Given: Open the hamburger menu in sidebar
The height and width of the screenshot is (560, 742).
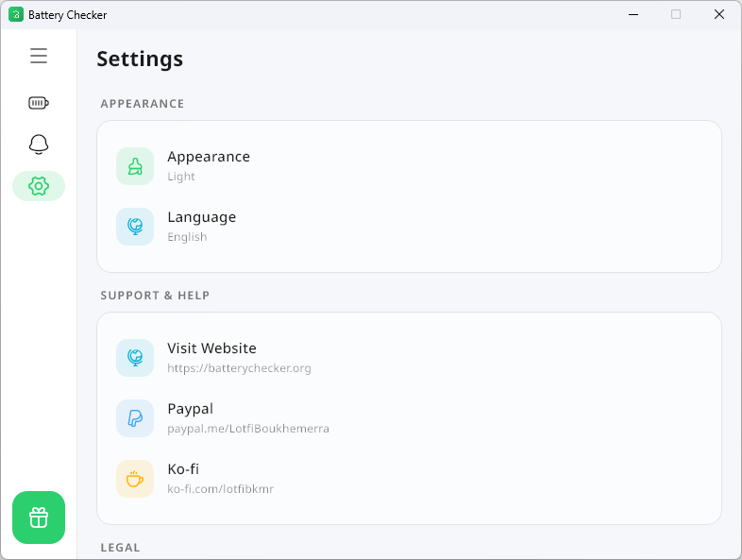Looking at the screenshot, I should 39,56.
